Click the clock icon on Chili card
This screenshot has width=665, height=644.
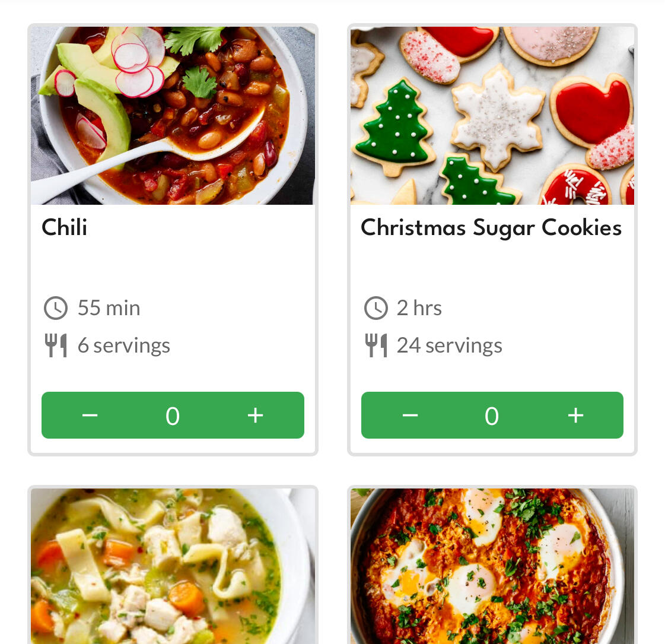tap(56, 308)
